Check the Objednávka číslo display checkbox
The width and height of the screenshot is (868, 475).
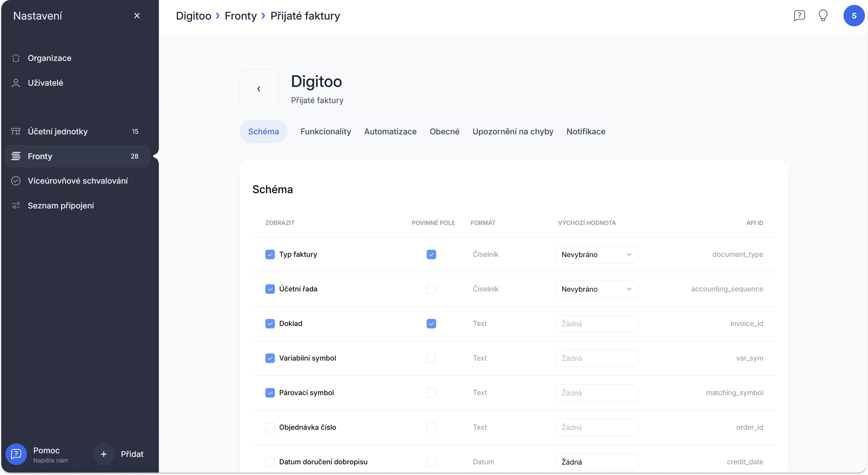(x=270, y=427)
